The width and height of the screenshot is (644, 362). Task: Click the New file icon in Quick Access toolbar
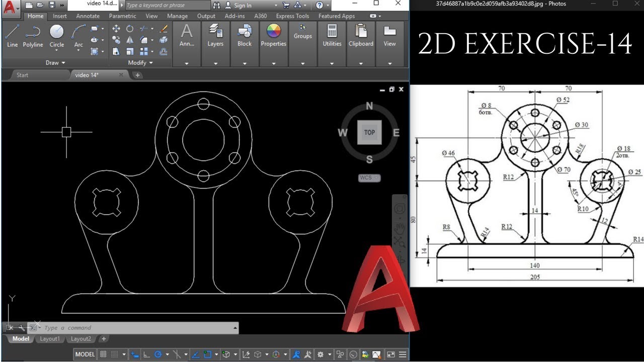coord(29,5)
